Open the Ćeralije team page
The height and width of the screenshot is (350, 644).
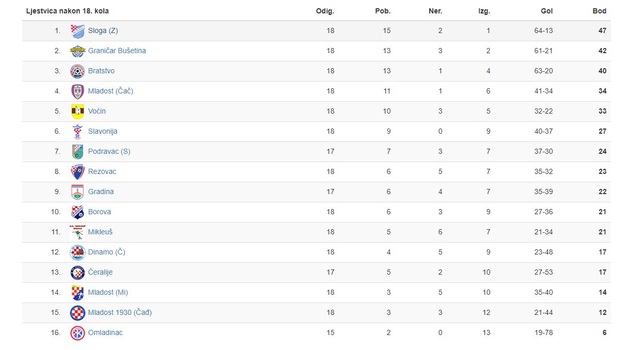click(100, 273)
